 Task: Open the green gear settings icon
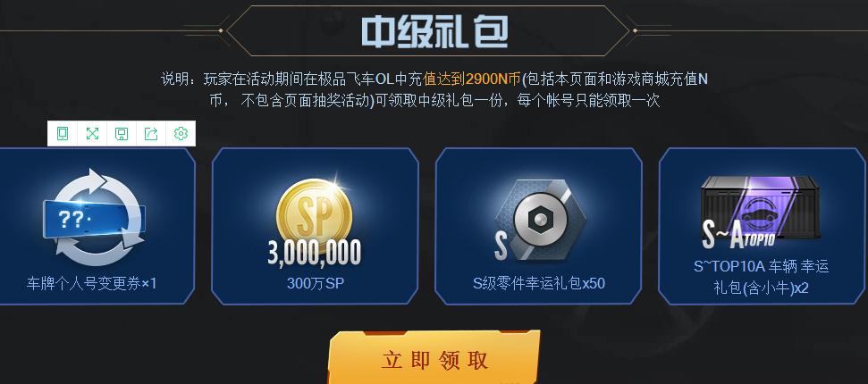(181, 133)
